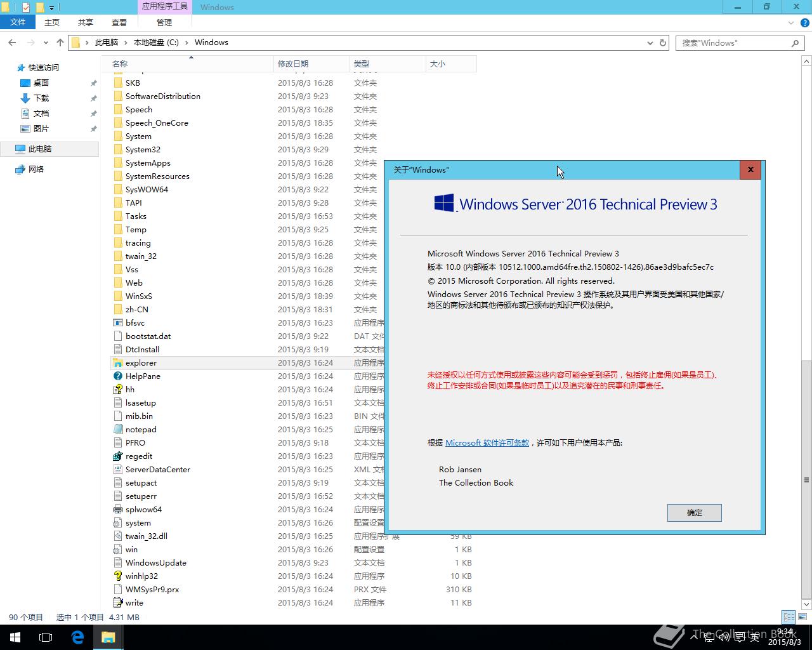Open address bar history dropdown

coord(650,43)
